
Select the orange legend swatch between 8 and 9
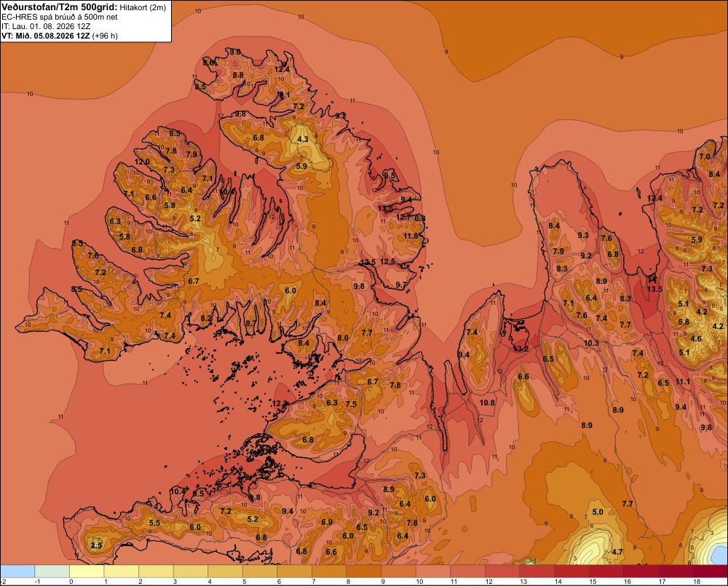(x=364, y=571)
